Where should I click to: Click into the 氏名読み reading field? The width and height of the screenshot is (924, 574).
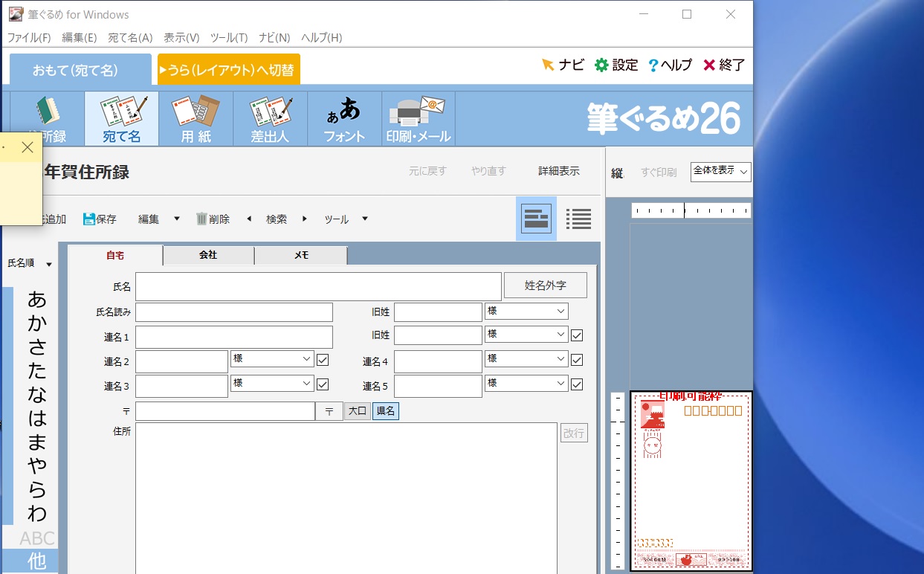[234, 312]
